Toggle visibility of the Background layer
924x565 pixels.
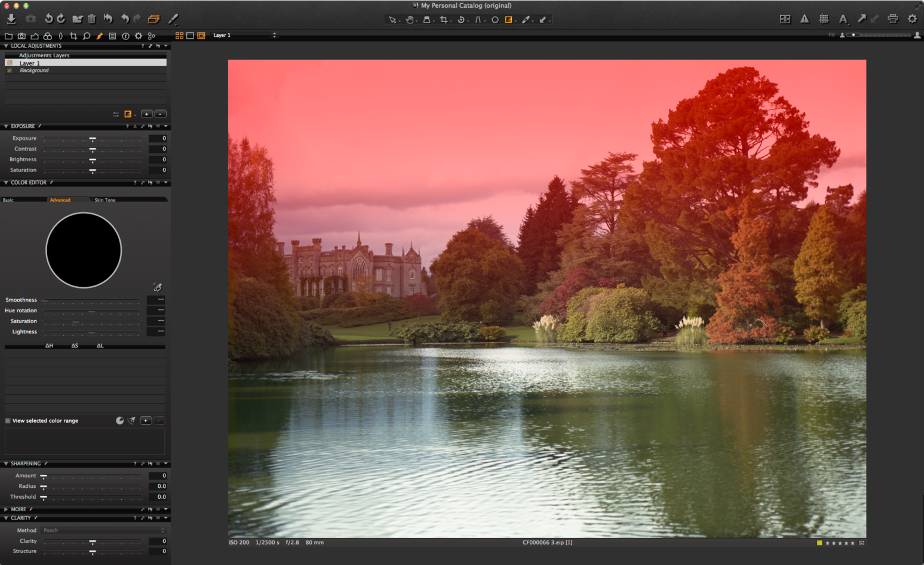(x=10, y=70)
